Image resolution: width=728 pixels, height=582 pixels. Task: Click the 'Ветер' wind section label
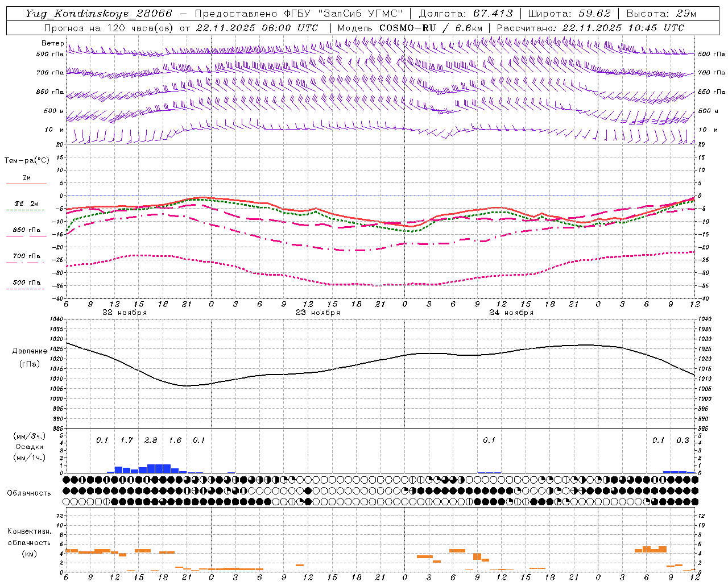click(x=53, y=43)
